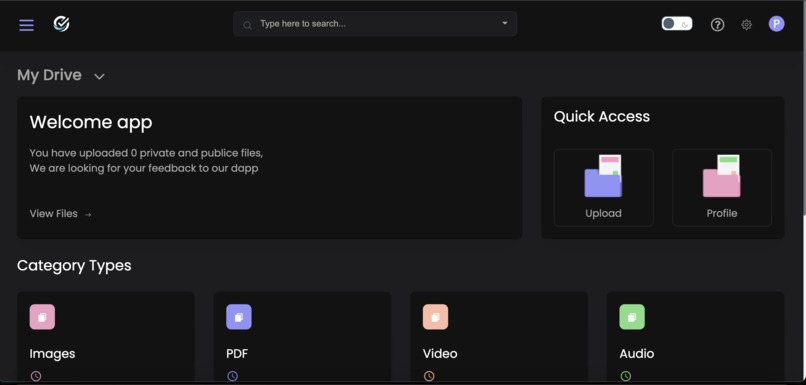
Task: Open the View Files link
Action: point(61,214)
